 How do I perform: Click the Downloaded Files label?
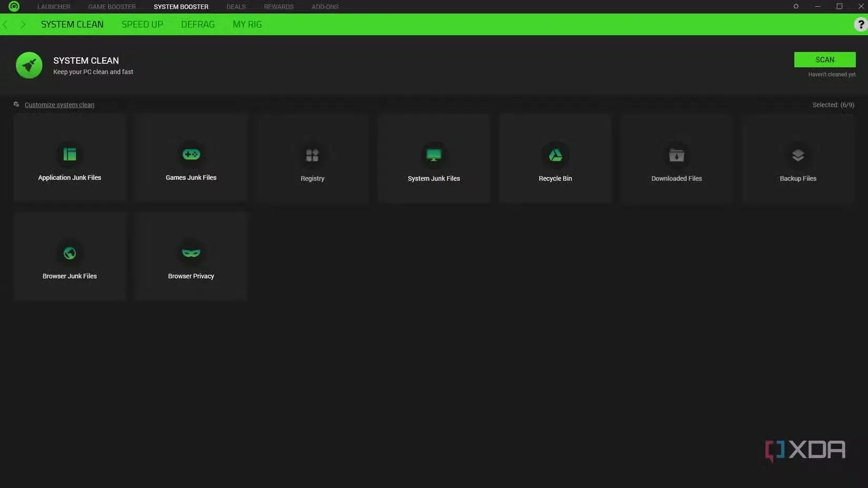[x=677, y=179]
